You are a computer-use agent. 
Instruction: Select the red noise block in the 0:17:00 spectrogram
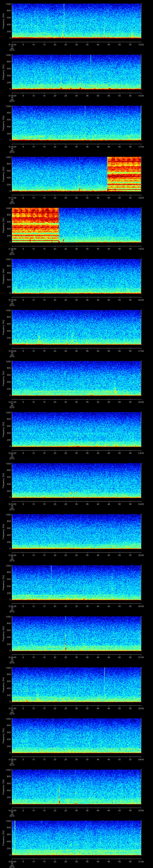124,174
